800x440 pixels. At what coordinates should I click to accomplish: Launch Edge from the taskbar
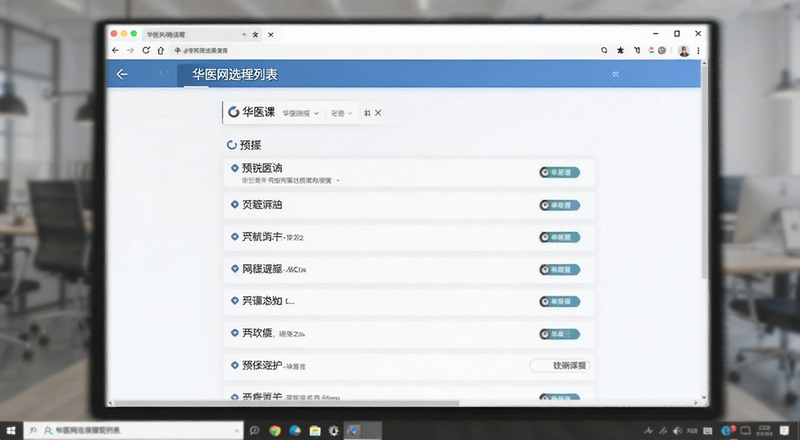pyautogui.click(x=295, y=431)
